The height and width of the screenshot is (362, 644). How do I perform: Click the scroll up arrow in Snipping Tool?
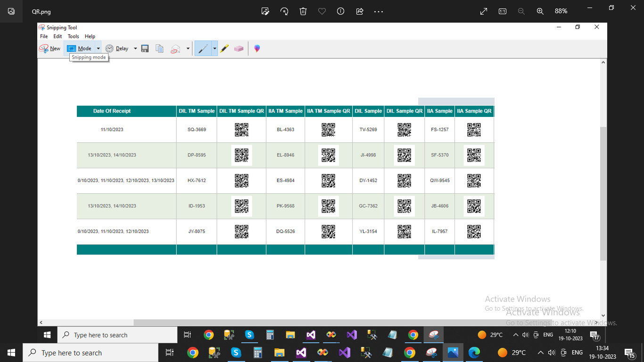point(603,62)
